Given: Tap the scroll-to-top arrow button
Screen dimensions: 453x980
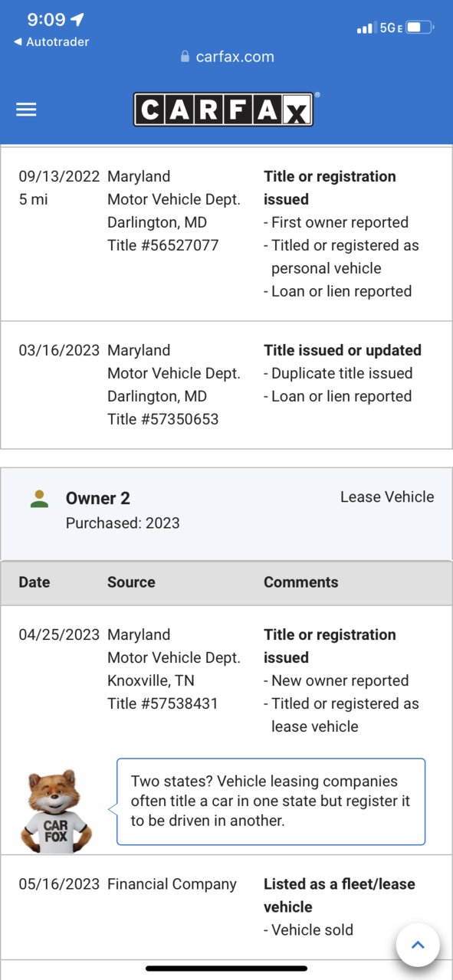Looking at the screenshot, I should pos(418,945).
